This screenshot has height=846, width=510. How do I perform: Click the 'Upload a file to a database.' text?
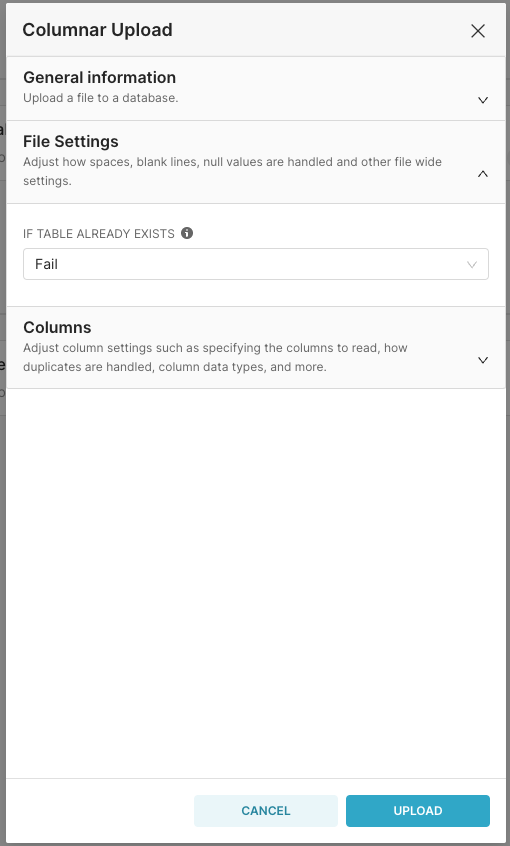(x=100, y=98)
